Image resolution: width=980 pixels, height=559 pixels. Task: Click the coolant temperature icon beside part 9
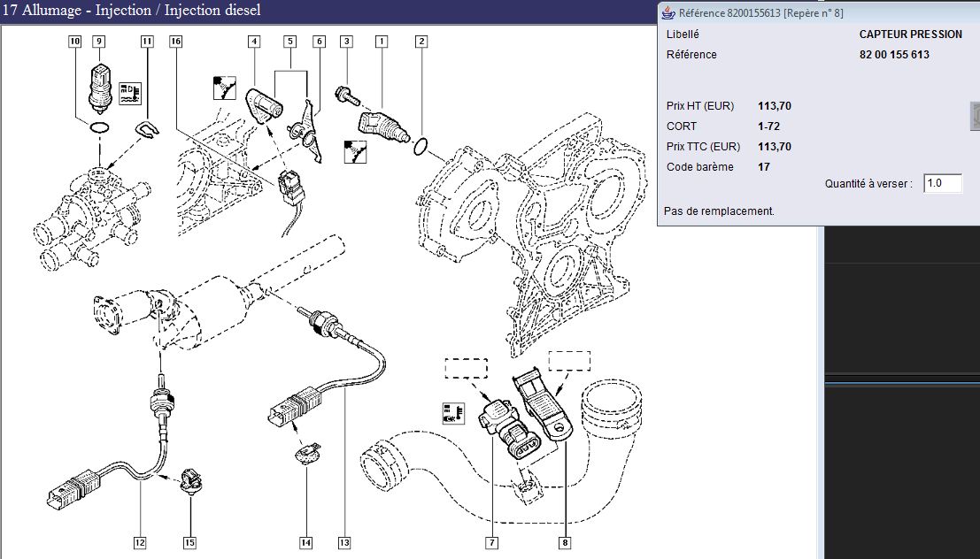[131, 92]
